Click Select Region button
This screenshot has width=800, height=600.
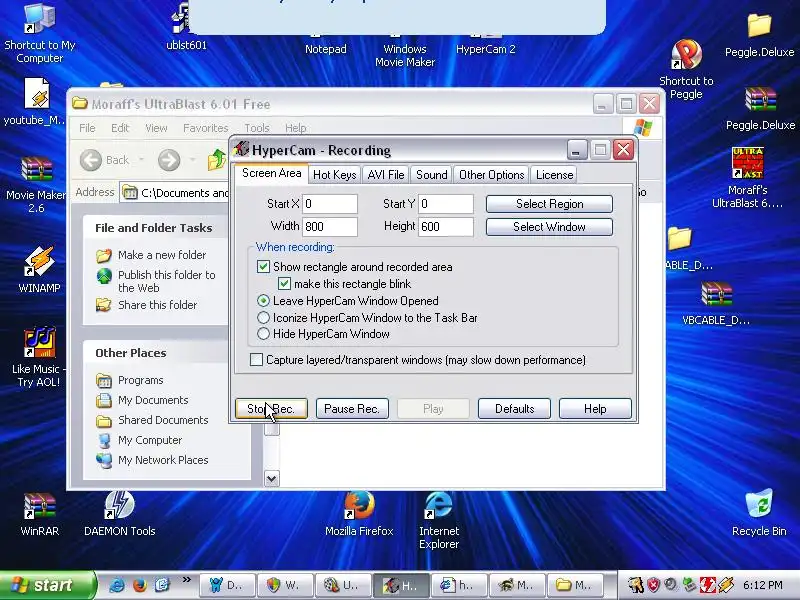pyautogui.click(x=549, y=204)
